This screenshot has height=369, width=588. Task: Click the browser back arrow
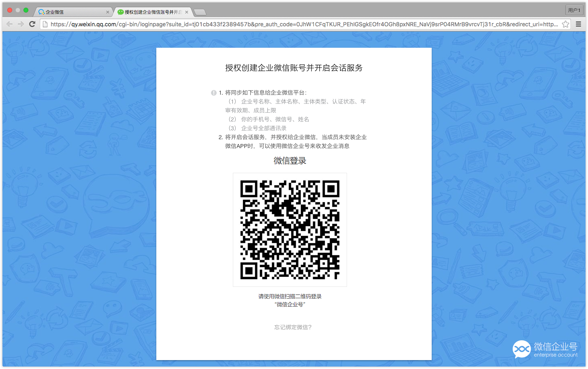coord(10,24)
